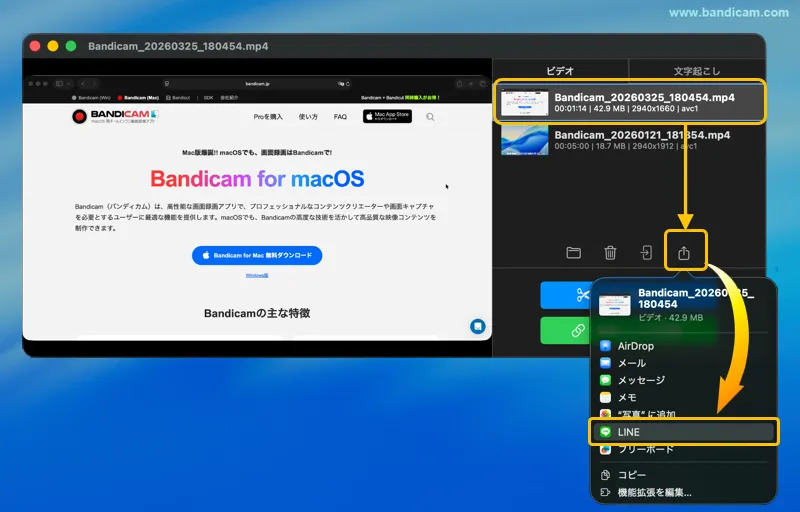Share the video to LINE
Screen dimensions: 800x512
pyautogui.click(x=684, y=432)
